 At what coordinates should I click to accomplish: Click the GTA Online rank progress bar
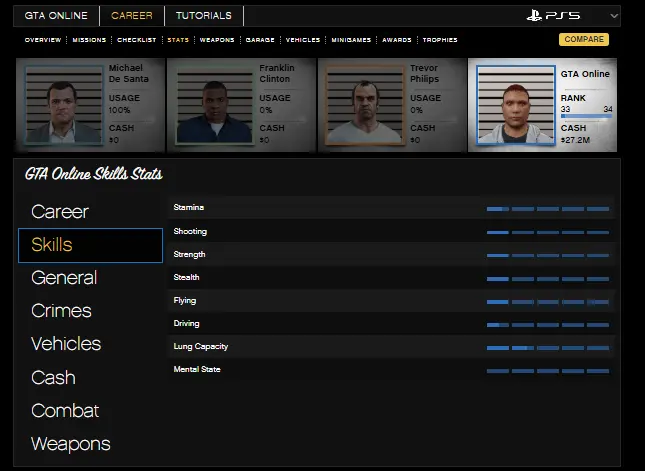(585, 117)
